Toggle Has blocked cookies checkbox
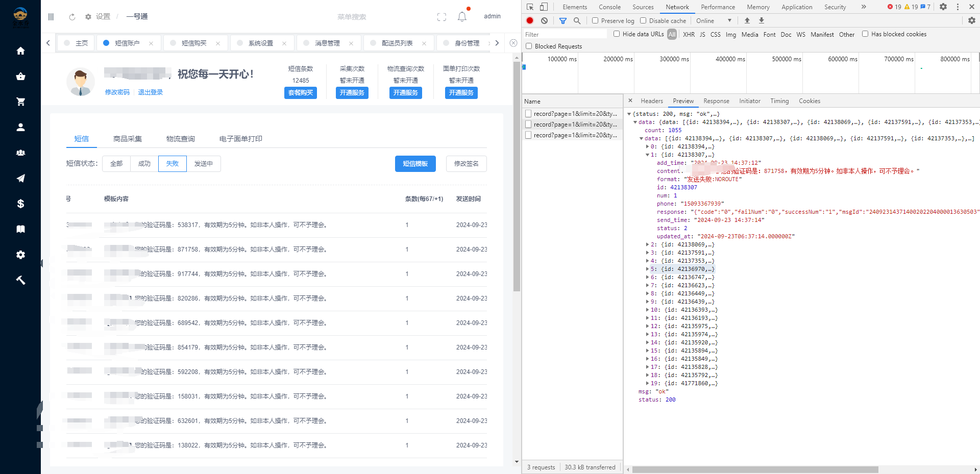980x474 pixels. pyautogui.click(x=865, y=34)
